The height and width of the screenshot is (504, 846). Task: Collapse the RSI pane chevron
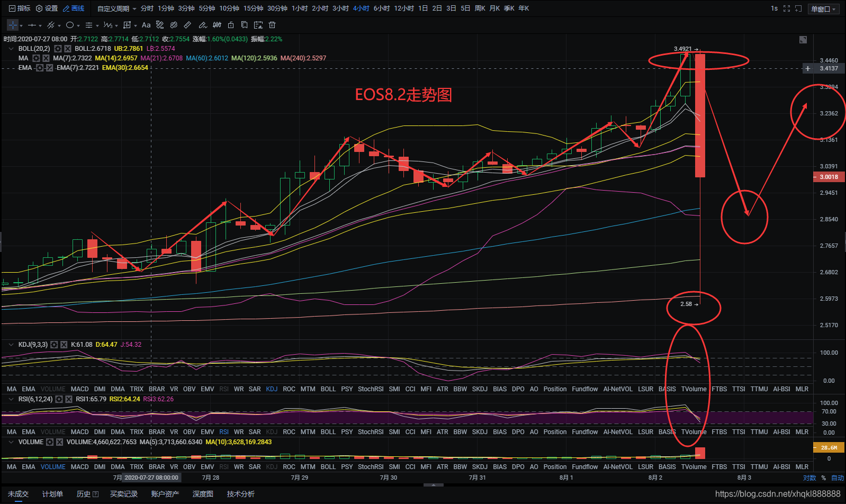click(x=11, y=399)
